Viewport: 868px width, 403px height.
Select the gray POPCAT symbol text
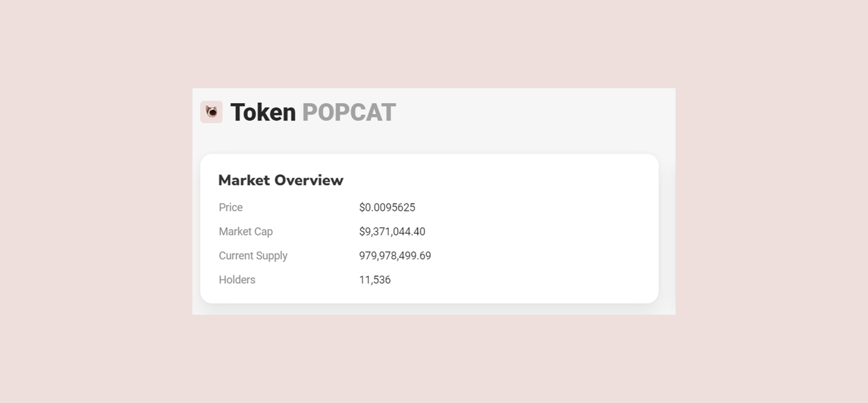(349, 112)
